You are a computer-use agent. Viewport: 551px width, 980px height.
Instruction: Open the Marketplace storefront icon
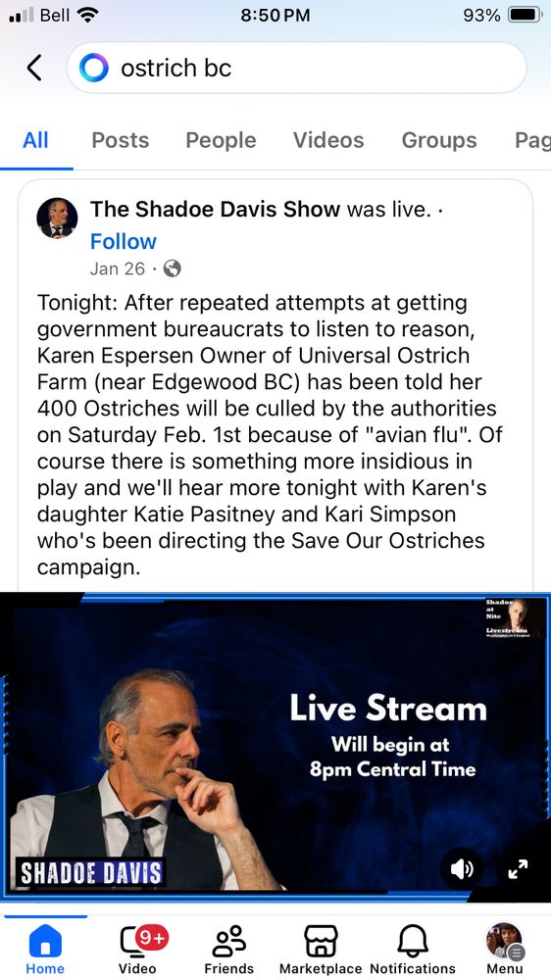pos(321,941)
